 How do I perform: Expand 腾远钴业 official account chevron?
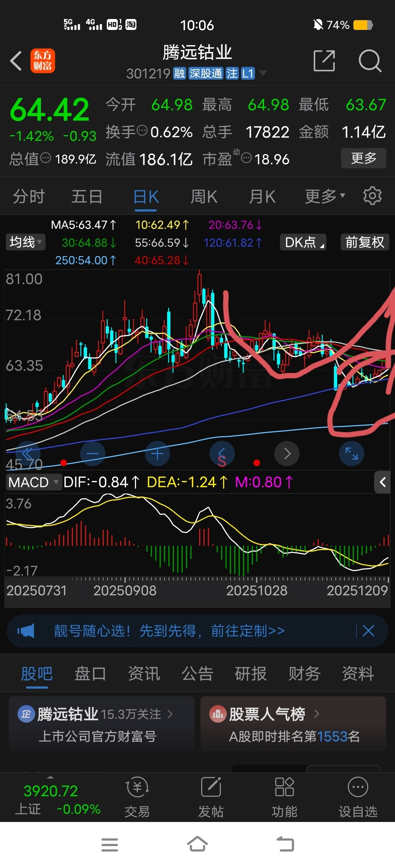pyautogui.click(x=170, y=714)
